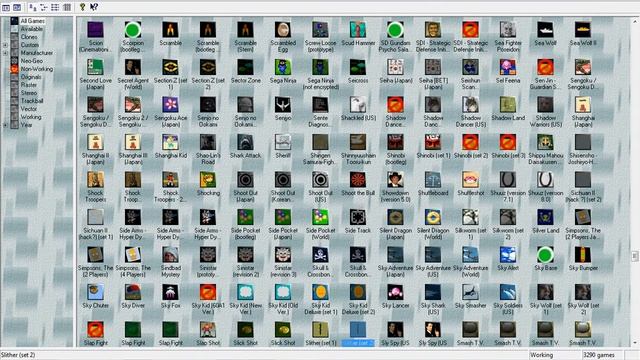Switch to details view
This screenshot has height=360, width=640.
tap(67, 7)
